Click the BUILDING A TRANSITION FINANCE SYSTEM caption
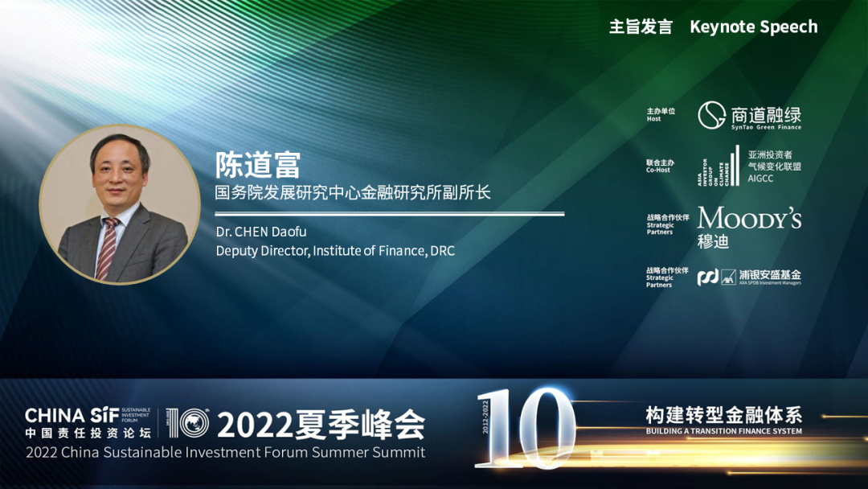 (x=723, y=431)
